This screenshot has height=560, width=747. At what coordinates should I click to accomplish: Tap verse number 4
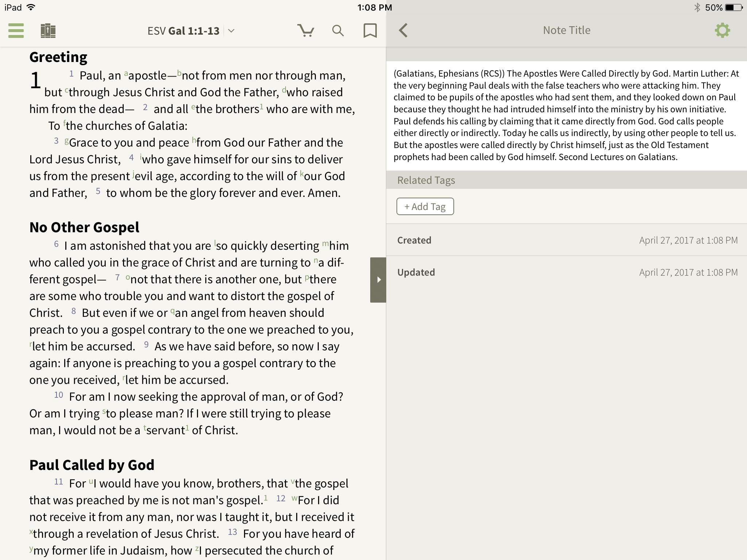click(x=132, y=157)
